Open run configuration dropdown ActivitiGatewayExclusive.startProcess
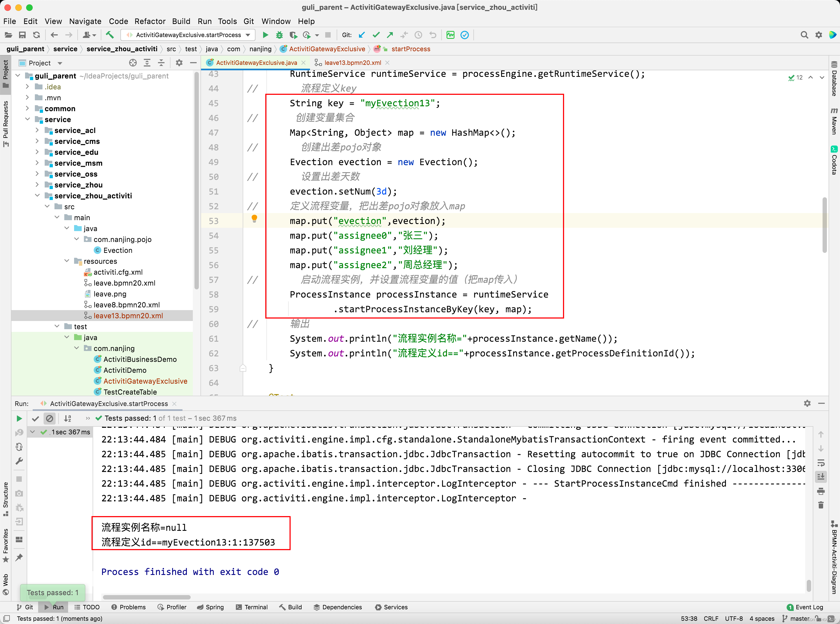 point(188,35)
